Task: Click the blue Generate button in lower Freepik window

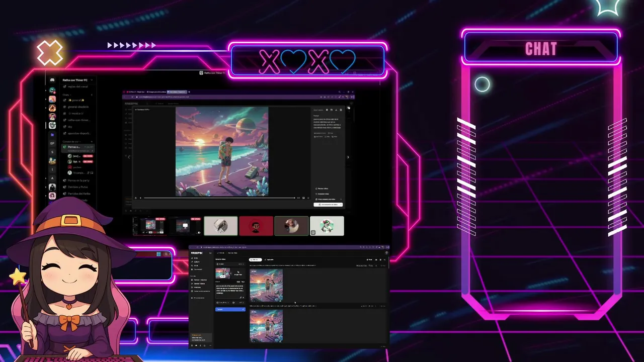Action: [x=230, y=309]
